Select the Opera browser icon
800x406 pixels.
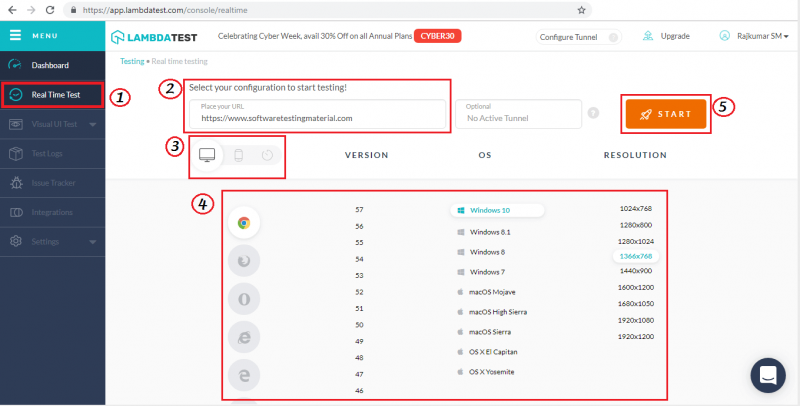244,299
